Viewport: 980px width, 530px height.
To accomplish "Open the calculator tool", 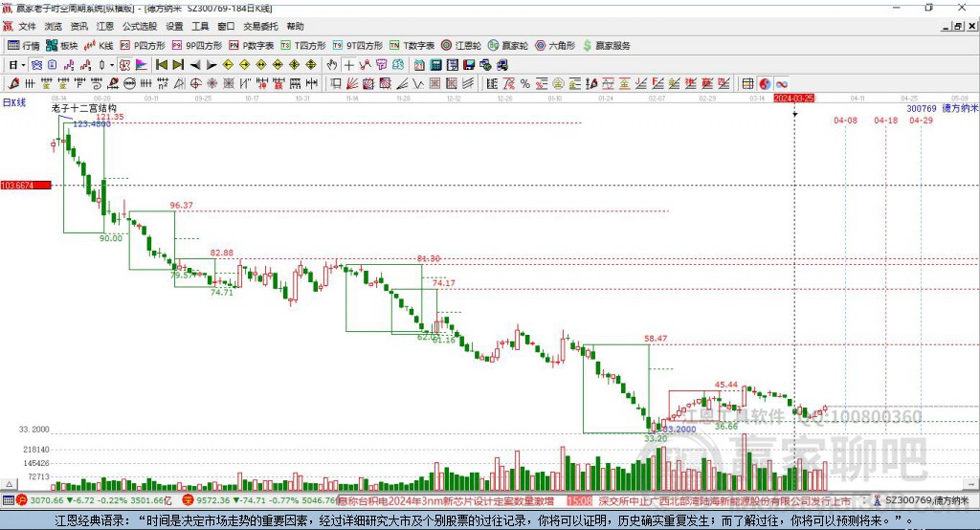I will point(435,65).
